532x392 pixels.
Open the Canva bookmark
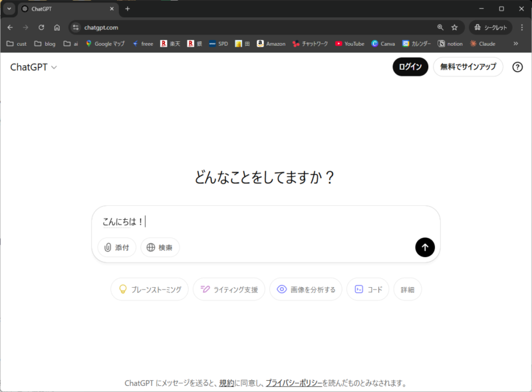pos(383,44)
